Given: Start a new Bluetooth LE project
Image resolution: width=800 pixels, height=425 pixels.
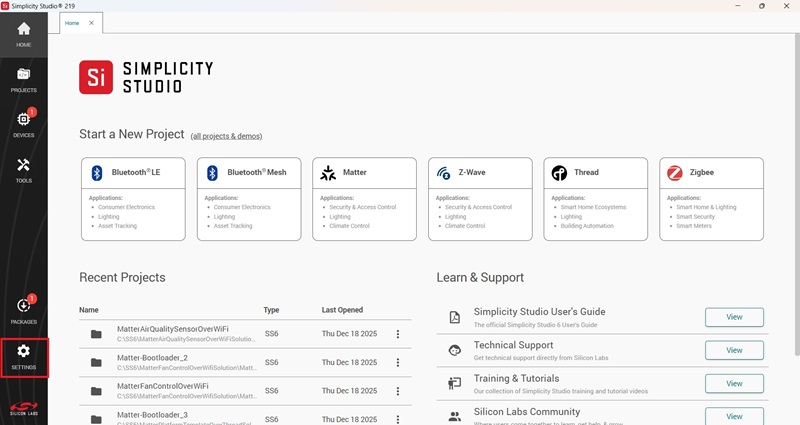Looking at the screenshot, I should (133, 199).
